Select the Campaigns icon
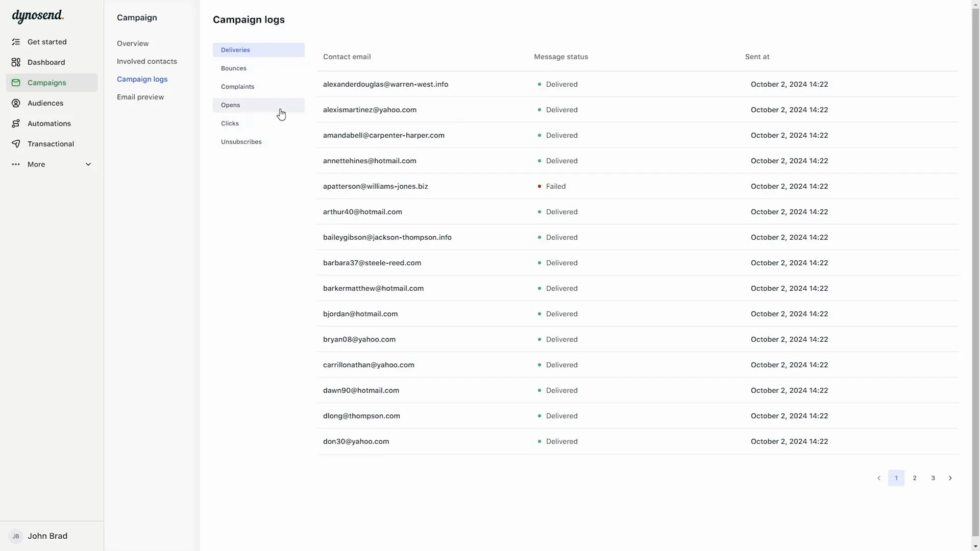Image resolution: width=980 pixels, height=551 pixels. click(x=16, y=82)
